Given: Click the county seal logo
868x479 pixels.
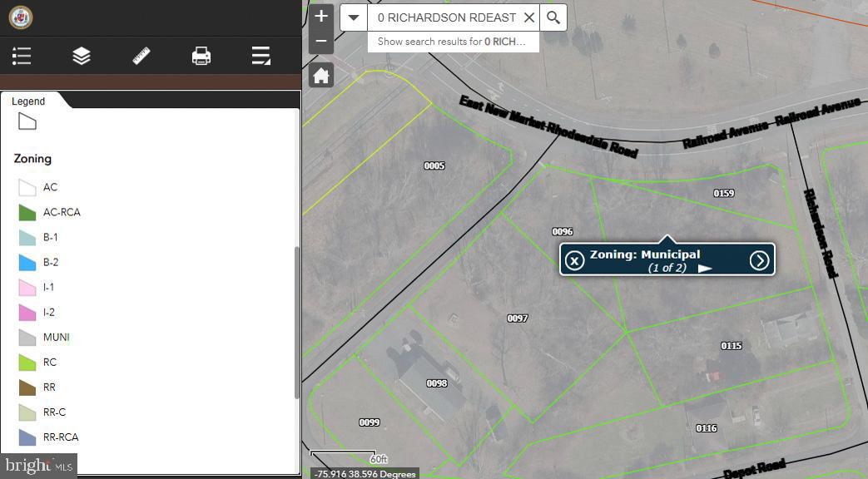Looking at the screenshot, I should 21,17.
